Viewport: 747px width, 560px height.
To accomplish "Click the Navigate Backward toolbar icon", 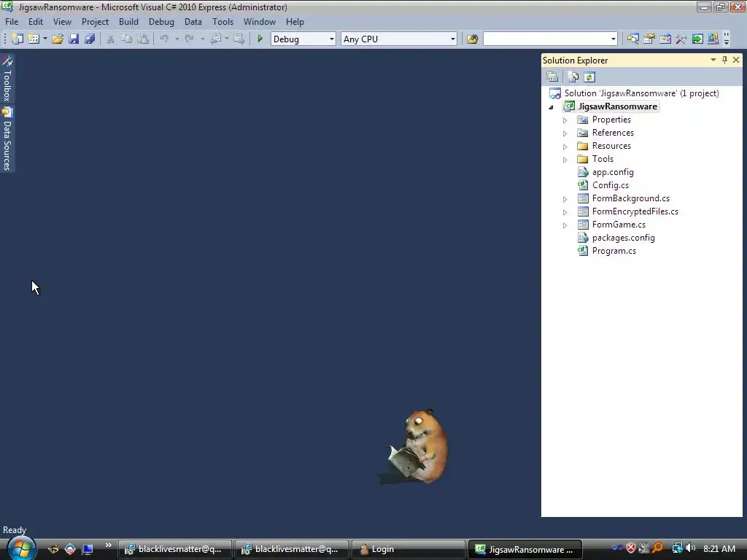I will pyautogui.click(x=216, y=39).
